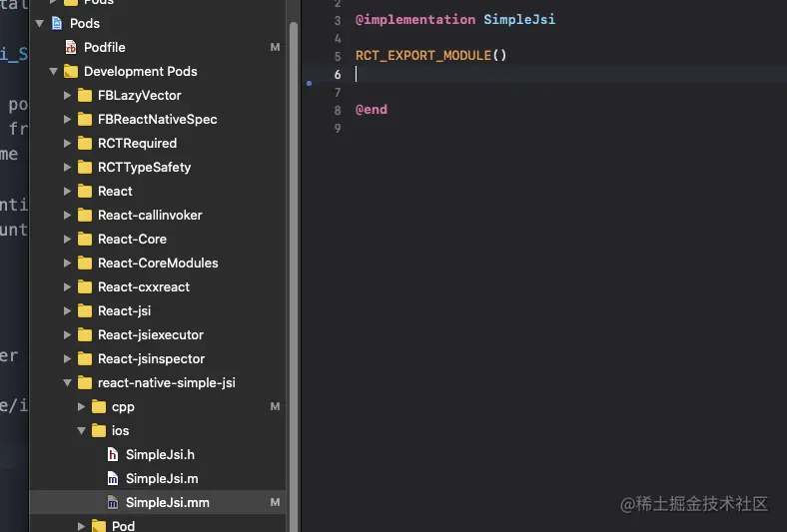Expand the React-callinvoker folder triangle
787x532 pixels.
tap(67, 216)
